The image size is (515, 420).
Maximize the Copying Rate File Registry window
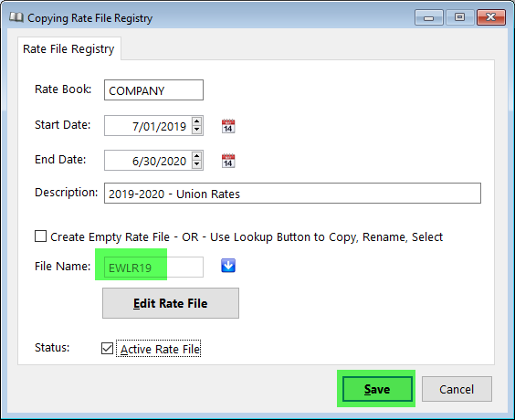460,17
